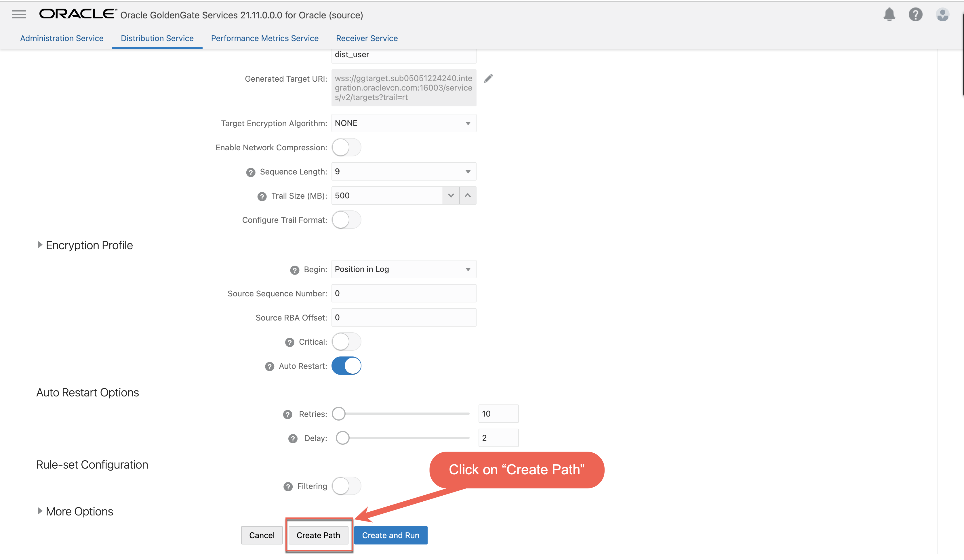Switch to the Administration Service tab

tap(62, 38)
